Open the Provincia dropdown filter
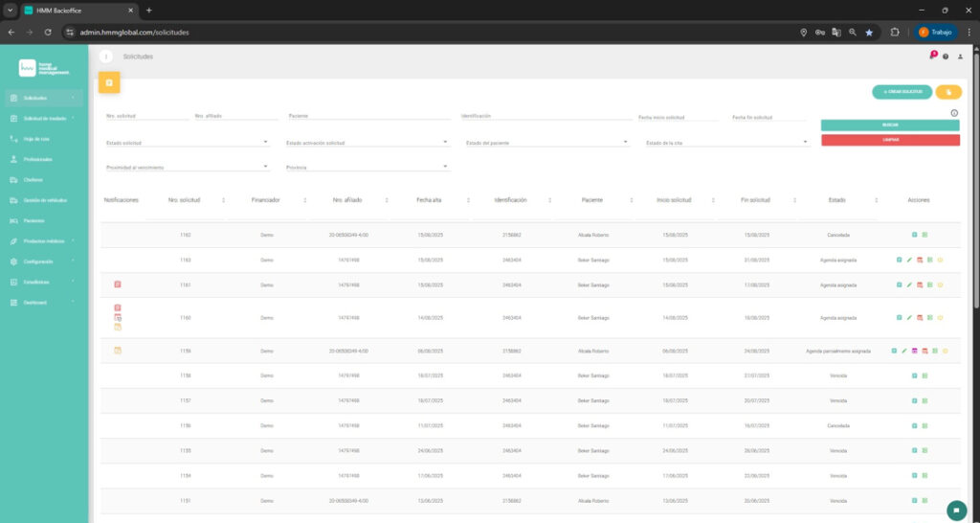 click(x=445, y=167)
